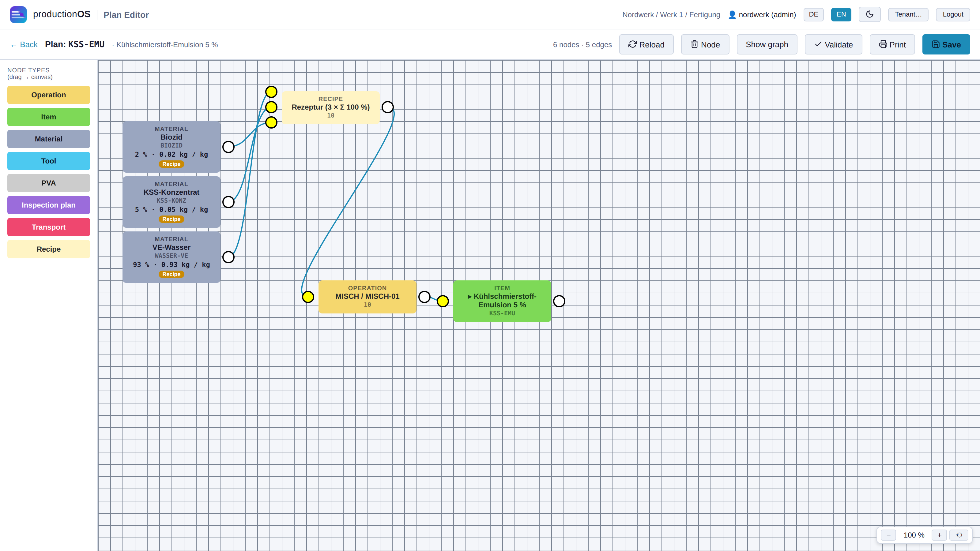Viewport: 980px width, 551px height.
Task: Click VE-Wasser node output port
Action: tap(228, 257)
